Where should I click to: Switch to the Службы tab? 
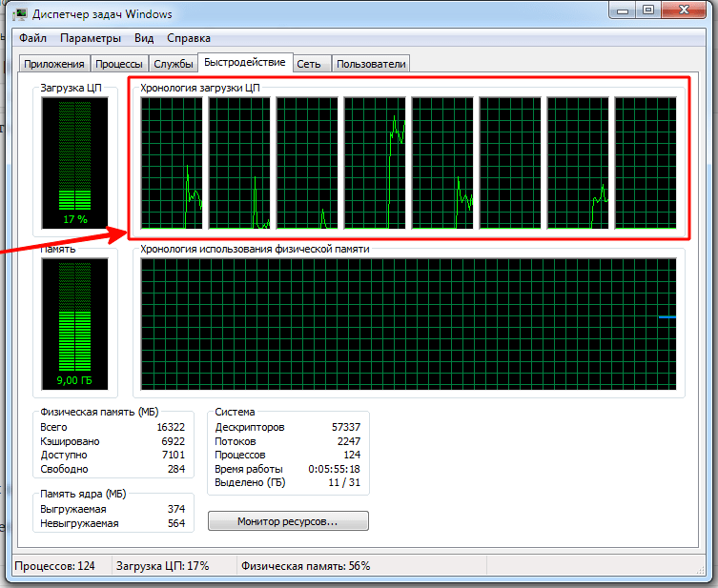[x=174, y=64]
